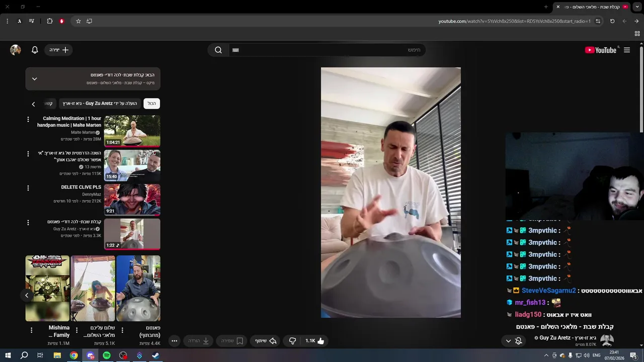Open Guy Zu Aretz channel avatar

[x=607, y=340]
